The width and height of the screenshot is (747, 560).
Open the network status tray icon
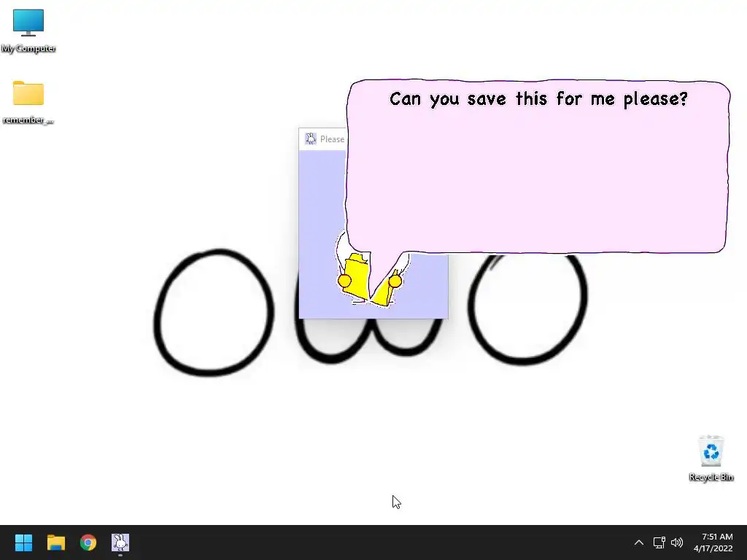pyautogui.click(x=659, y=542)
